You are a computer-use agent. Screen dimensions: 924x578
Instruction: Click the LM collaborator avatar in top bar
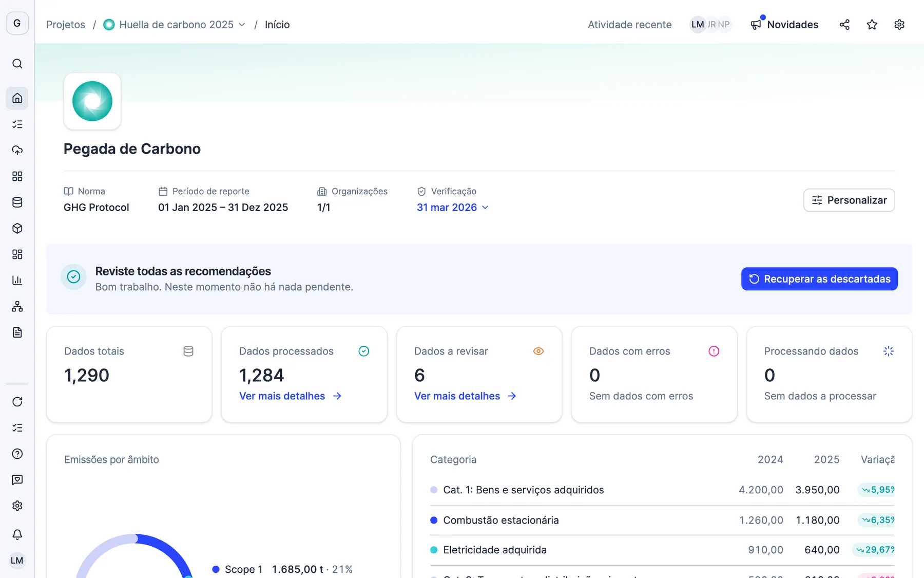(x=698, y=25)
